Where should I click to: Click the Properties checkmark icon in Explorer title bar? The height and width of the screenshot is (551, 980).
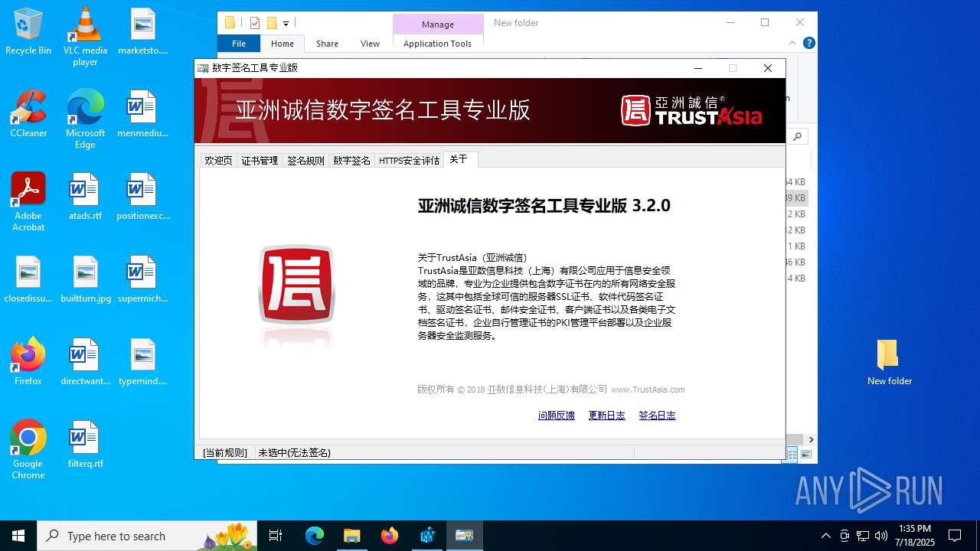click(x=255, y=23)
